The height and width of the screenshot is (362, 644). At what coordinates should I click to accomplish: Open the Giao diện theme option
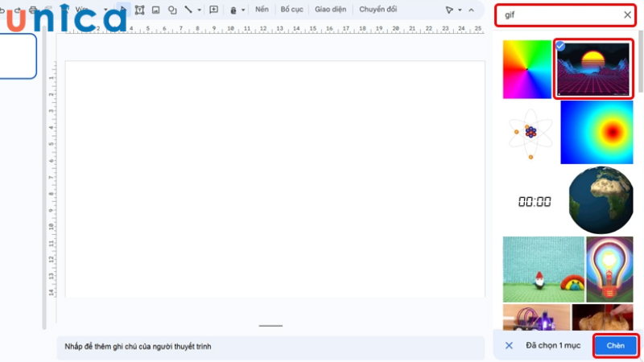click(x=330, y=10)
